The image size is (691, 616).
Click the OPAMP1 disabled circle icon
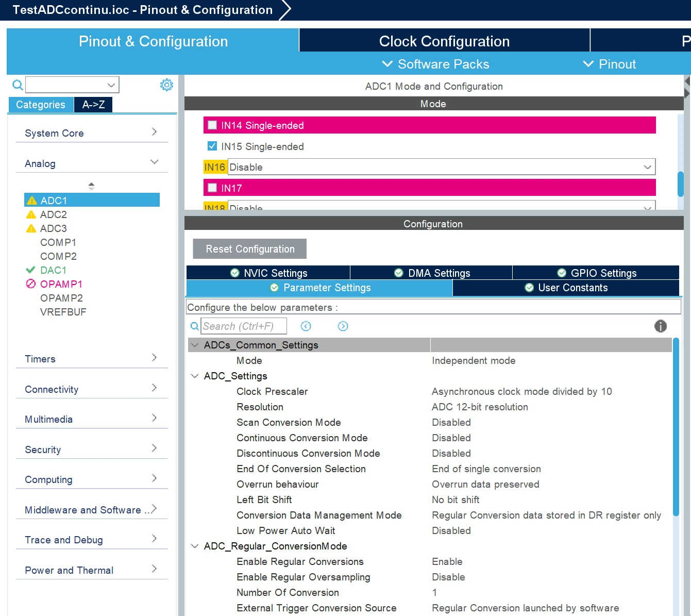pos(31,284)
